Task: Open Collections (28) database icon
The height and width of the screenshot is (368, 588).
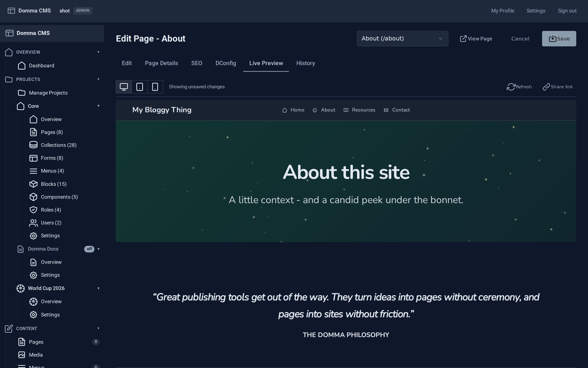Action: pyautogui.click(x=33, y=145)
